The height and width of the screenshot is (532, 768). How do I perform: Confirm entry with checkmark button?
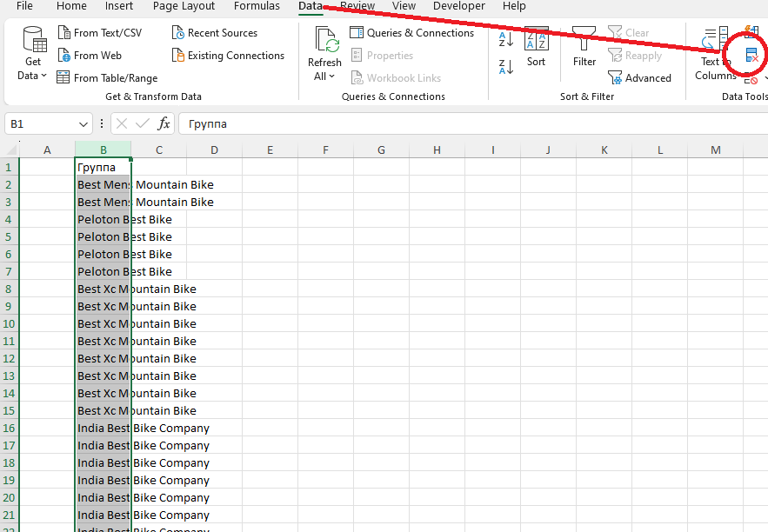[143, 123]
